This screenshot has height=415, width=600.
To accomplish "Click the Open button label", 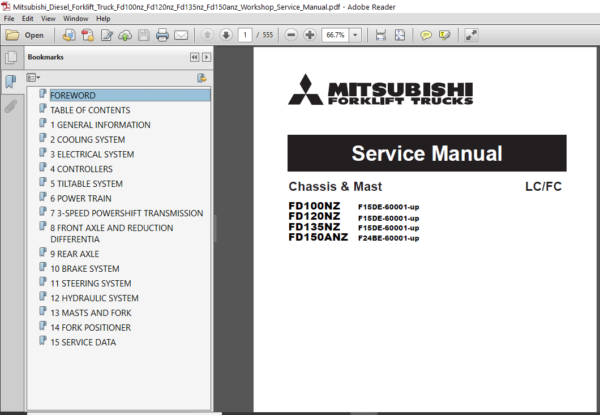I will (34, 35).
